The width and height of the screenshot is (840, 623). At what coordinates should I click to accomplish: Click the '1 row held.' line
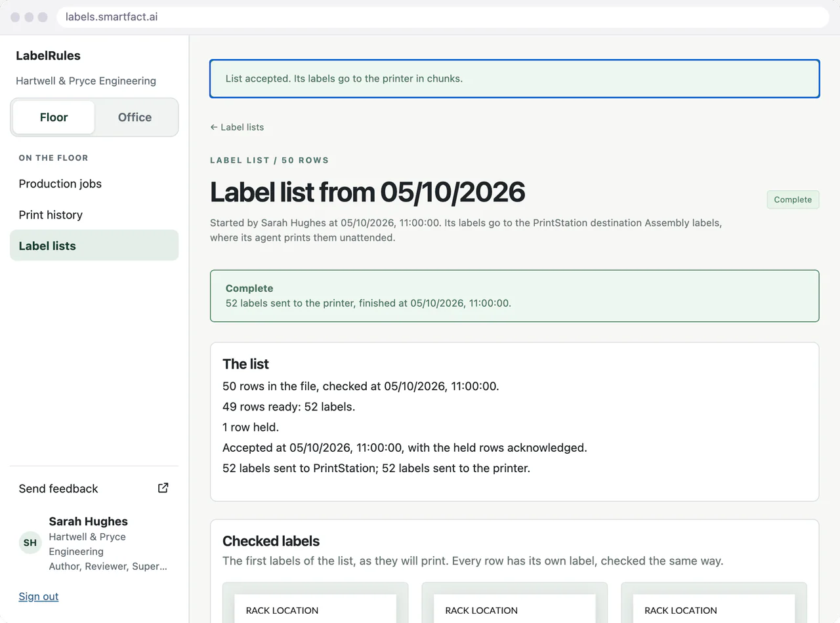pyautogui.click(x=251, y=427)
